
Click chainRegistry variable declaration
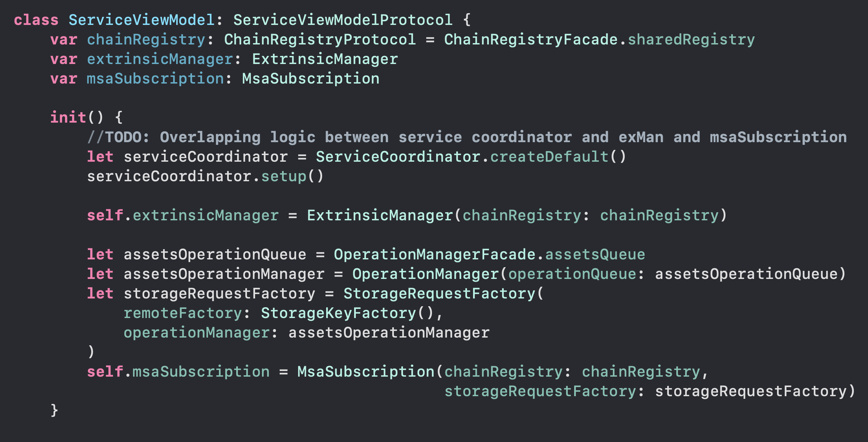(146, 39)
